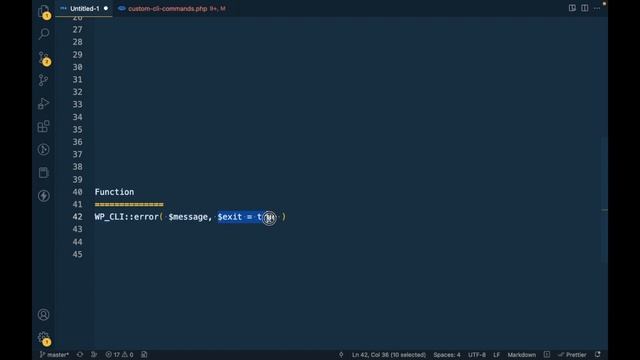Open the git graph branch icon
This screenshot has height=360, width=640.
[43, 80]
